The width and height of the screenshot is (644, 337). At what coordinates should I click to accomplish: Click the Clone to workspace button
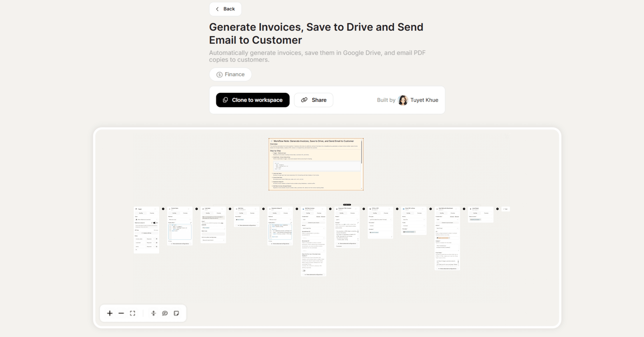253,100
